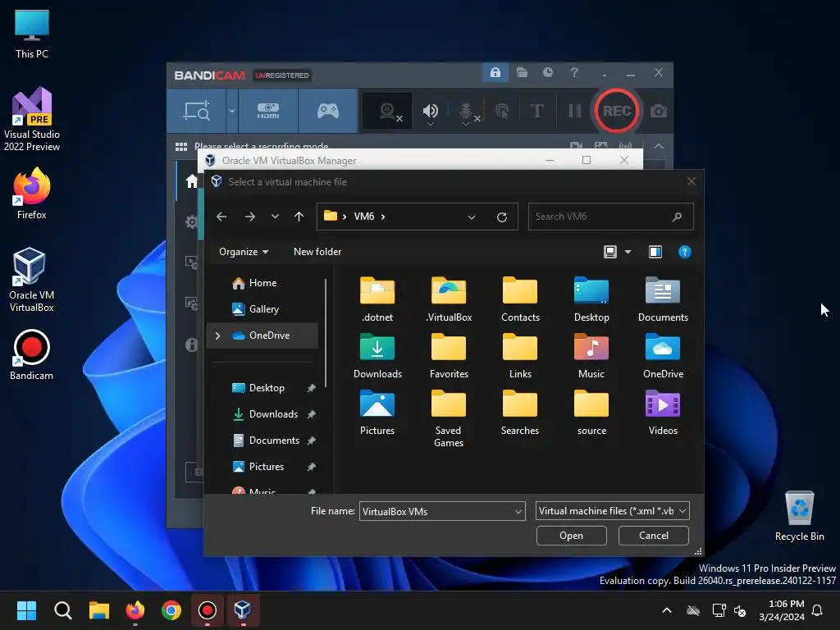This screenshot has height=630, width=840.
Task: Refresh VM6 folder listing
Action: pos(501,217)
